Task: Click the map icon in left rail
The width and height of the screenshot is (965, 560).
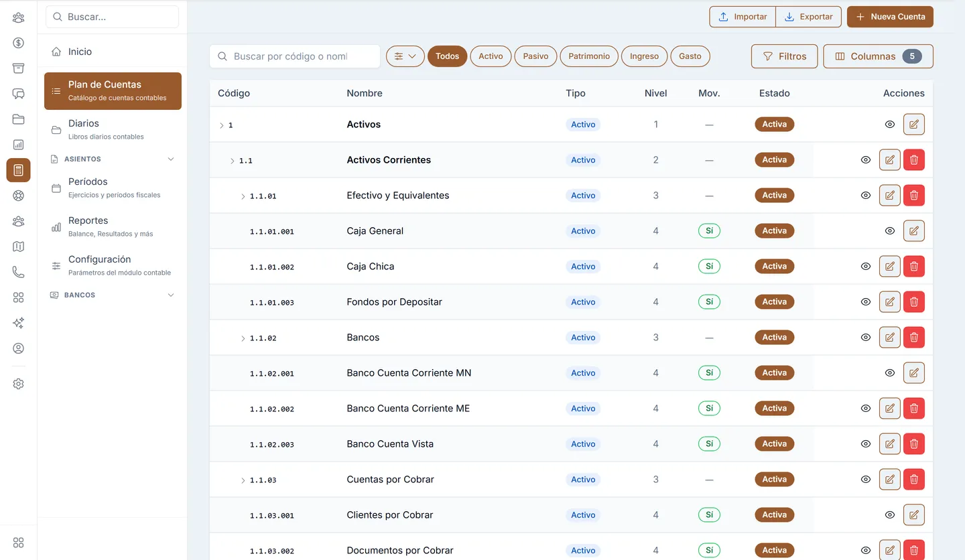Action: pyautogui.click(x=18, y=247)
